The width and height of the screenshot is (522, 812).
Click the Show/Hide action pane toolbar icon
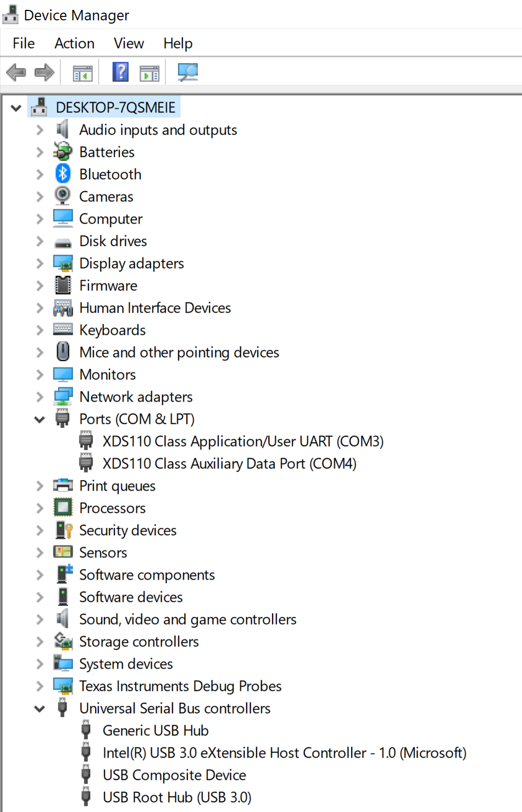tap(149, 73)
